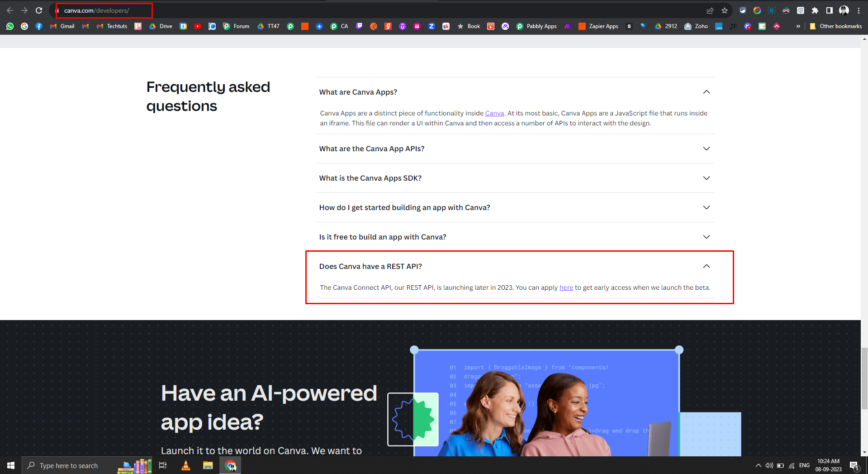Open the Techtuts bookmark
This screenshot has height=474, width=868.
(112, 26)
